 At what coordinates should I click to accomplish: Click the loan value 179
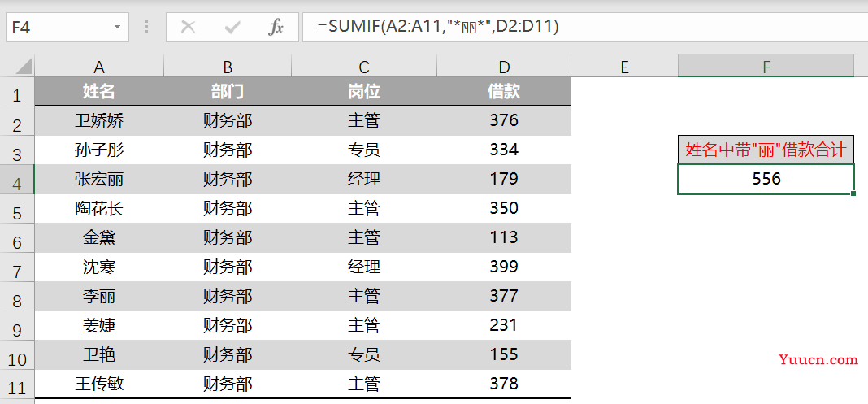(x=504, y=179)
